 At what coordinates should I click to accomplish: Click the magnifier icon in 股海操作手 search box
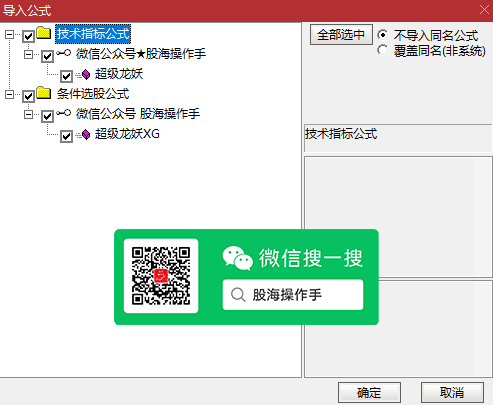tap(238, 295)
